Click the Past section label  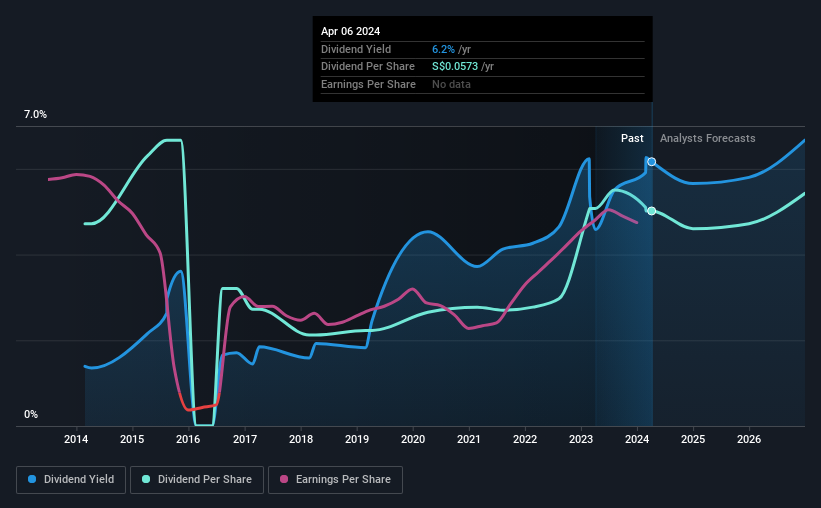(x=632, y=138)
